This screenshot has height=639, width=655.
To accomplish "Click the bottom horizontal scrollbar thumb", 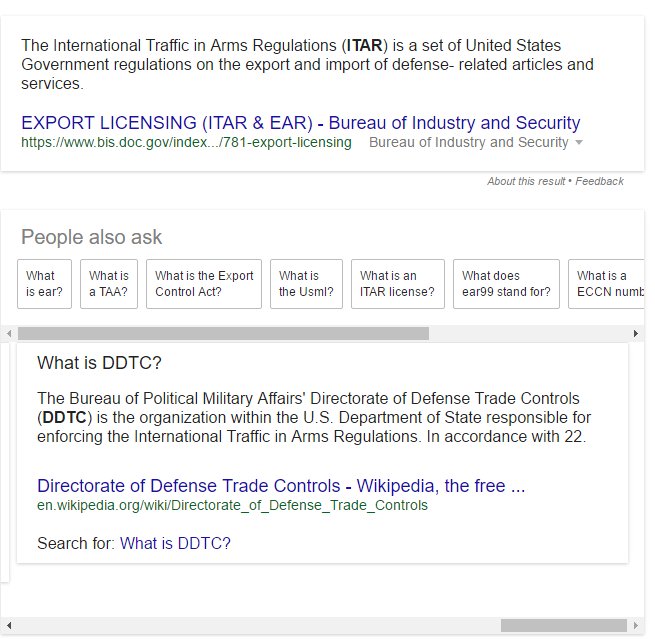I will point(563,625).
